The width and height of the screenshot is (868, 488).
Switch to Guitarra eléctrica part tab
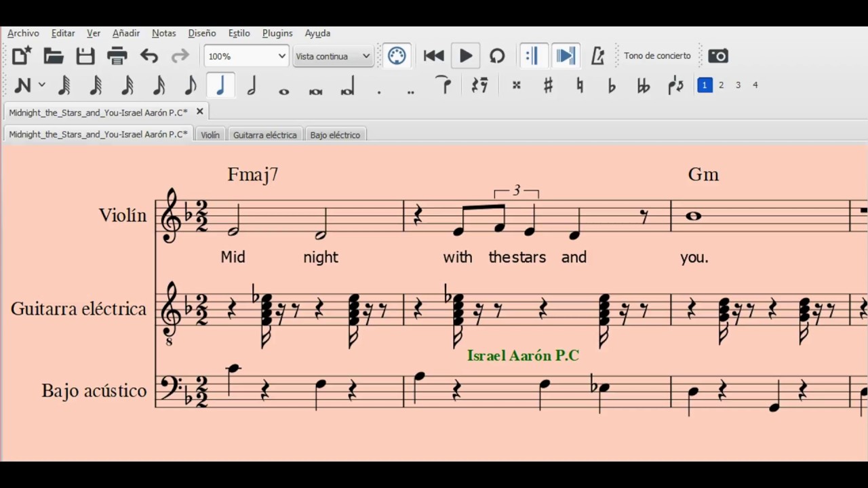[x=265, y=135]
